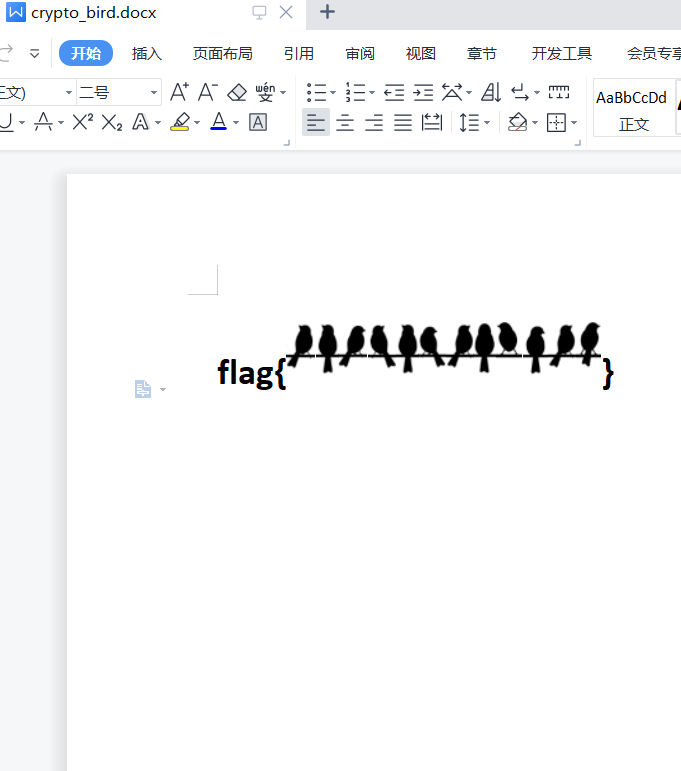Apply the 正文 style
This screenshot has height=771, width=681.
pos(633,108)
